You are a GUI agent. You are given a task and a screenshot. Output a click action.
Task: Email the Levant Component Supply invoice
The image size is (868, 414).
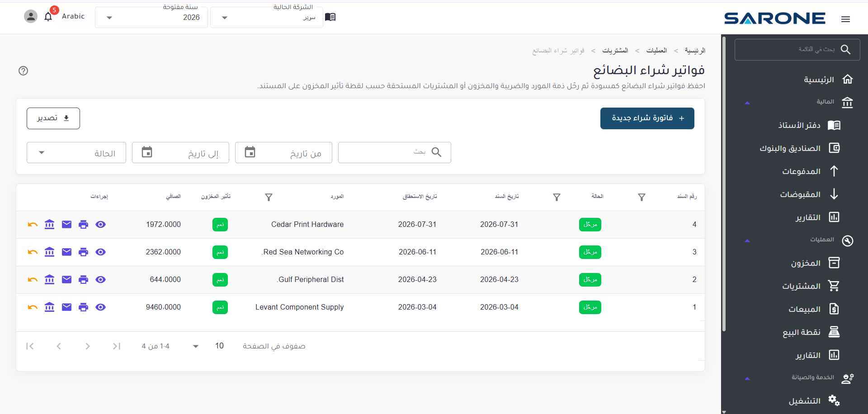coord(66,307)
